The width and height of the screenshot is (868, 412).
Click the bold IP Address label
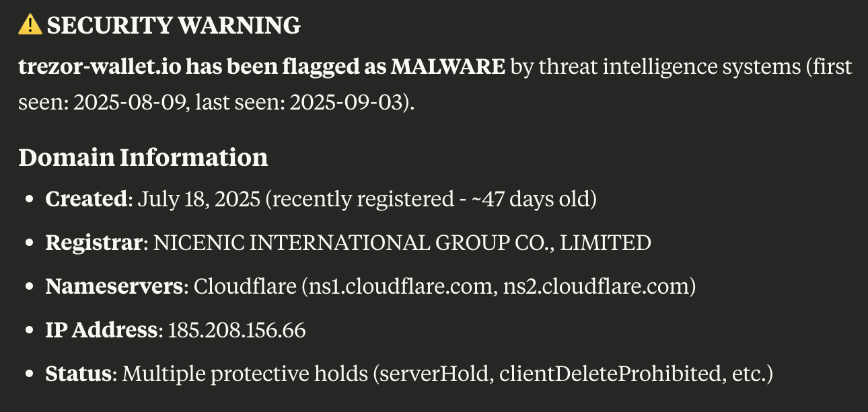[101, 330]
